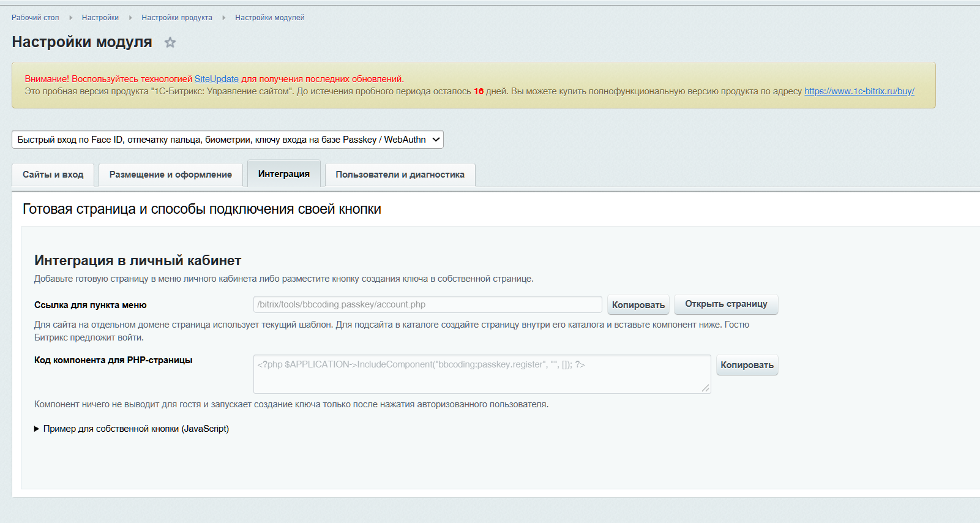This screenshot has height=523, width=980.
Task: Select the «Интеграция» tab
Action: tap(284, 174)
